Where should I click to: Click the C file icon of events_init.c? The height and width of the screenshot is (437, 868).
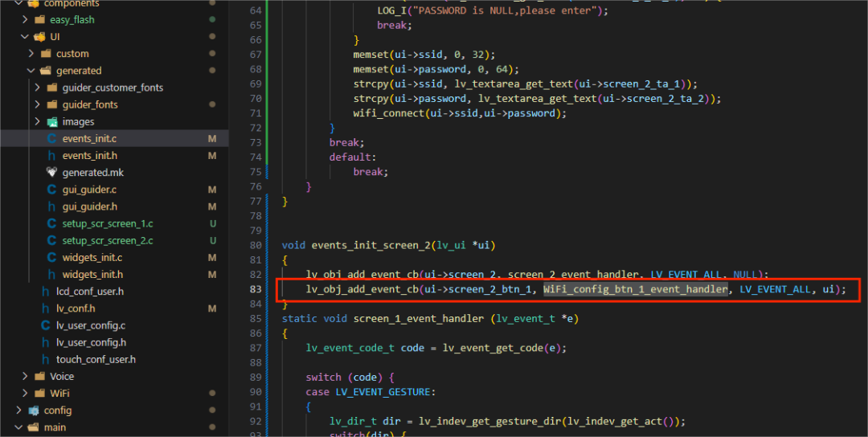pos(52,139)
